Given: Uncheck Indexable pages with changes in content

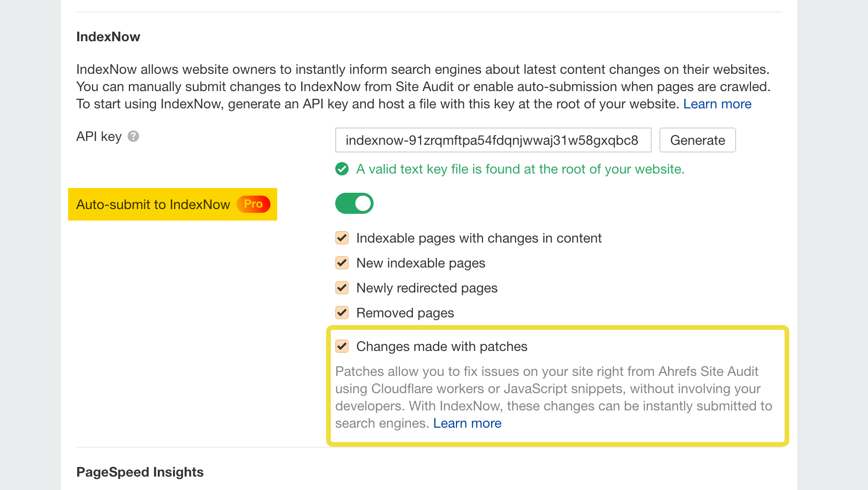Looking at the screenshot, I should tap(342, 238).
